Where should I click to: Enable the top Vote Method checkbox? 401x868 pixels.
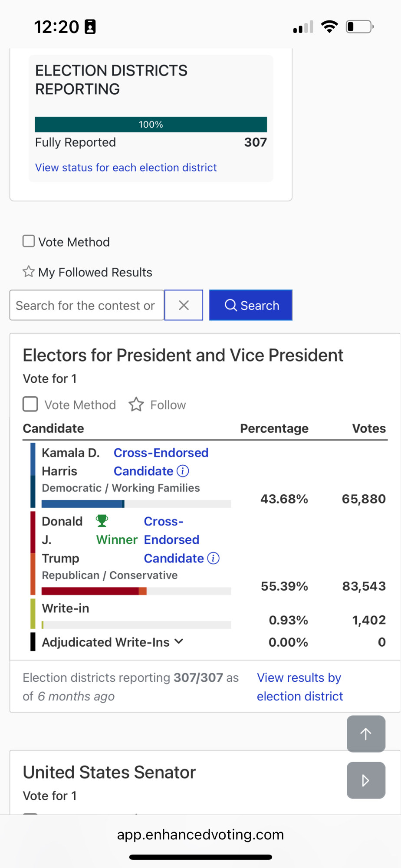[x=29, y=241]
